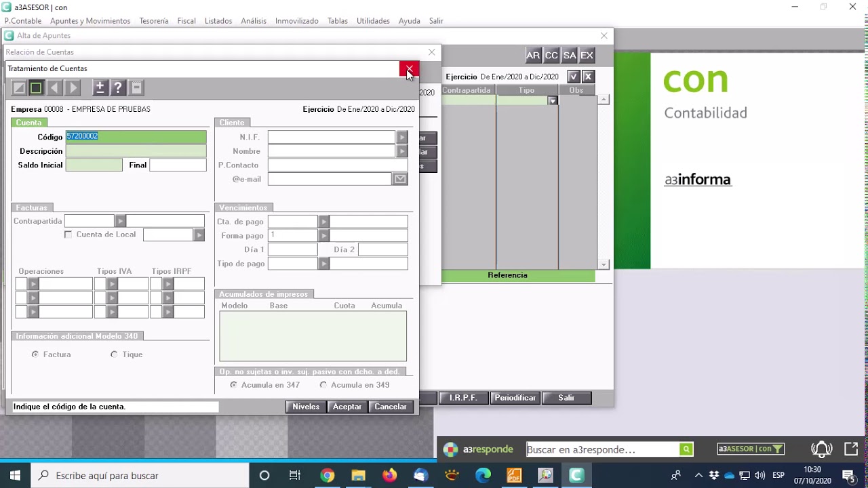Open the notifications bell in a3responde bar
The height and width of the screenshot is (488, 868).
[822, 449]
